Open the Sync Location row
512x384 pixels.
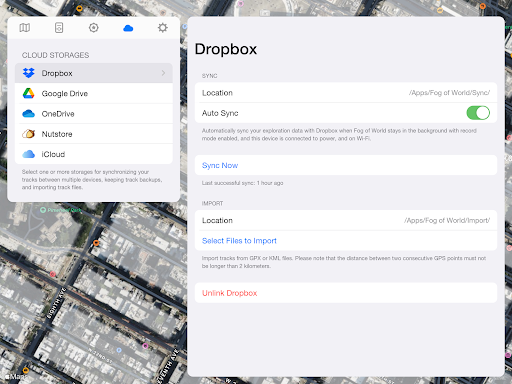coord(346,93)
